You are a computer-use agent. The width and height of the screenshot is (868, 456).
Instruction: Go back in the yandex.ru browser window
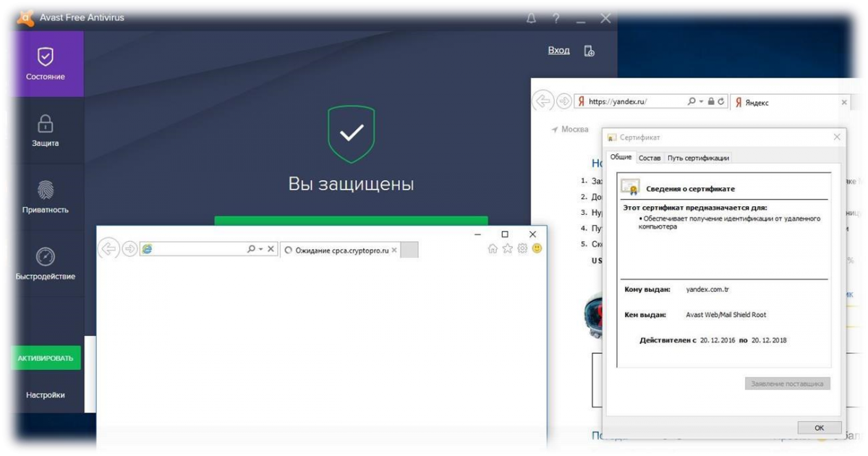point(542,101)
